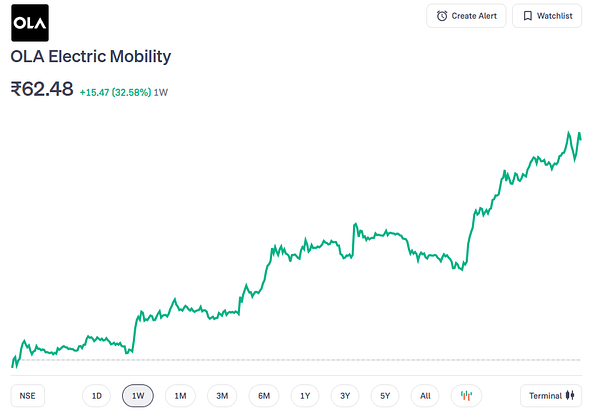Open the Terminal view
The height and width of the screenshot is (418, 600).
551,395
